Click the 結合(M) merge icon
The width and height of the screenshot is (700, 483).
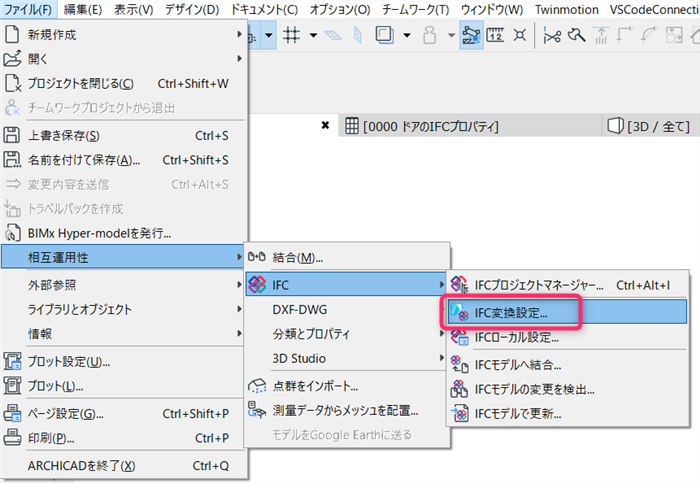coord(257,257)
